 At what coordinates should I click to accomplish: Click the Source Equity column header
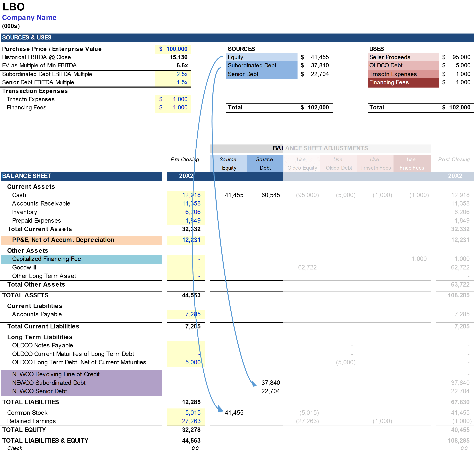point(228,163)
